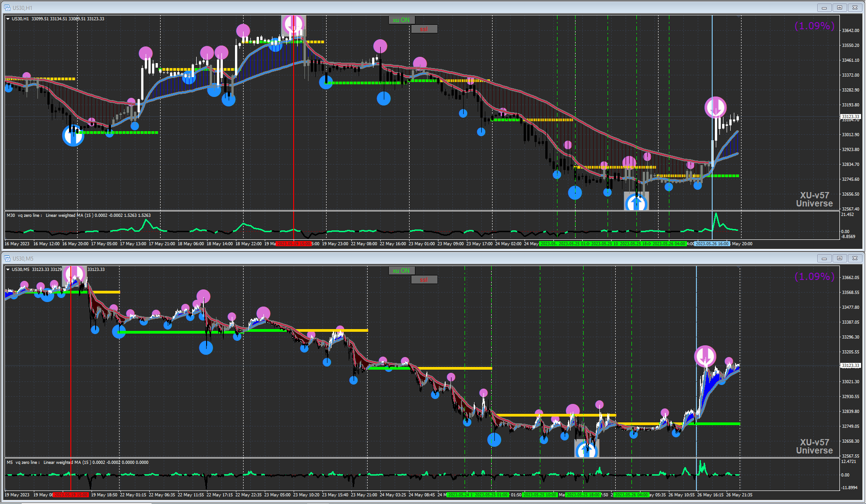866x504 pixels.
Task: Minimize the US30,M5 chart window
Action: (x=824, y=258)
